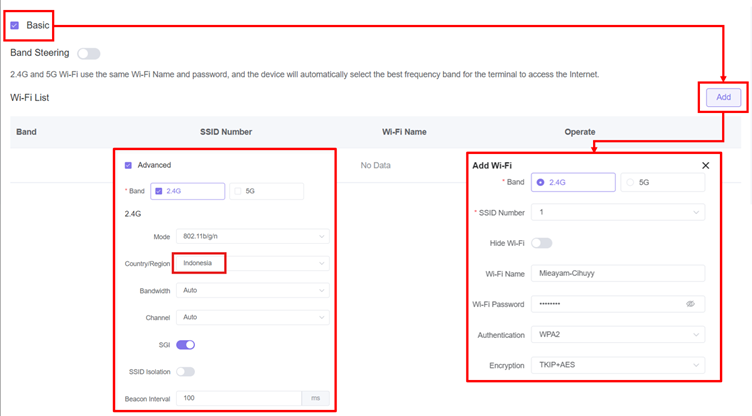Enable SSID Isolation toggle

point(186,371)
